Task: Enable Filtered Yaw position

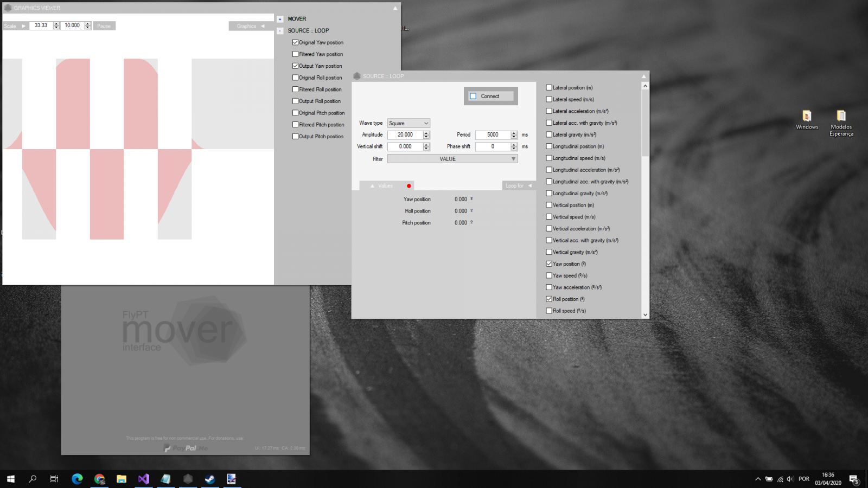Action: tap(296, 54)
